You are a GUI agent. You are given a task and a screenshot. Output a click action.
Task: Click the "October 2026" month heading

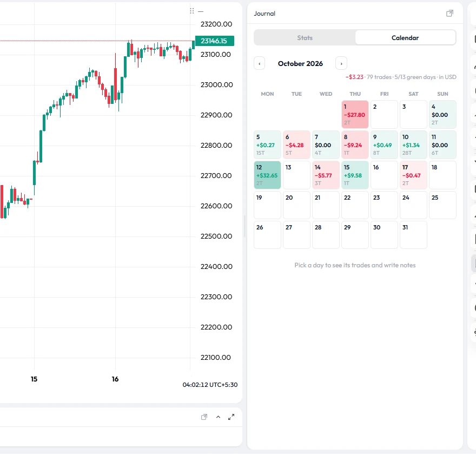[x=300, y=63]
